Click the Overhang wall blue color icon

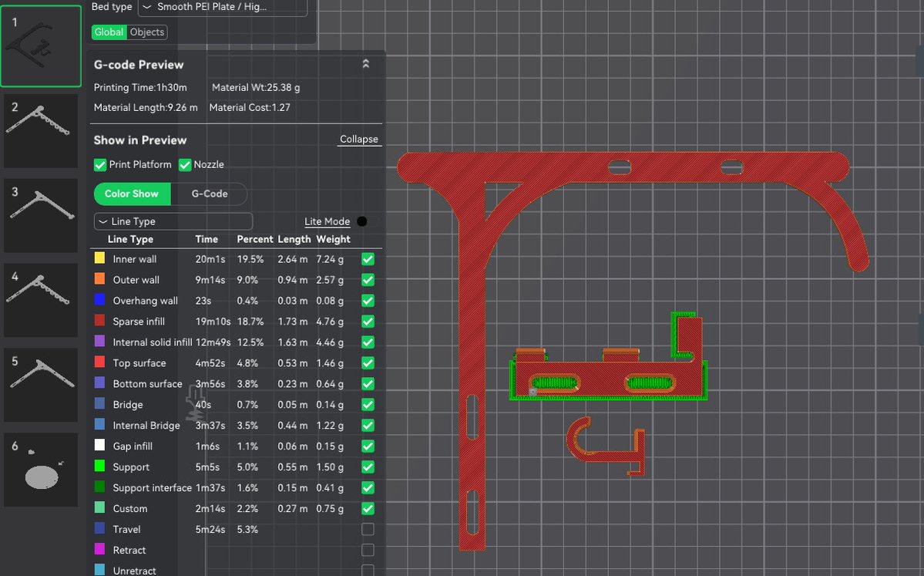point(99,300)
